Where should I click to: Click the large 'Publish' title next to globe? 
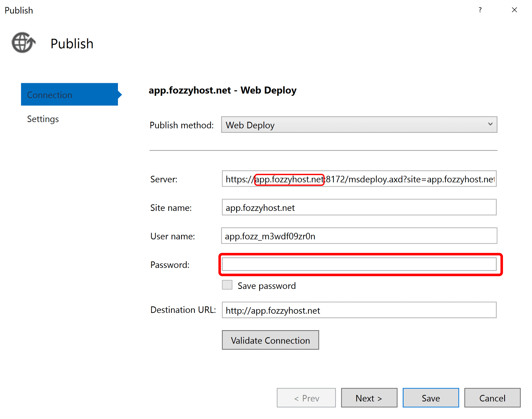(72, 44)
